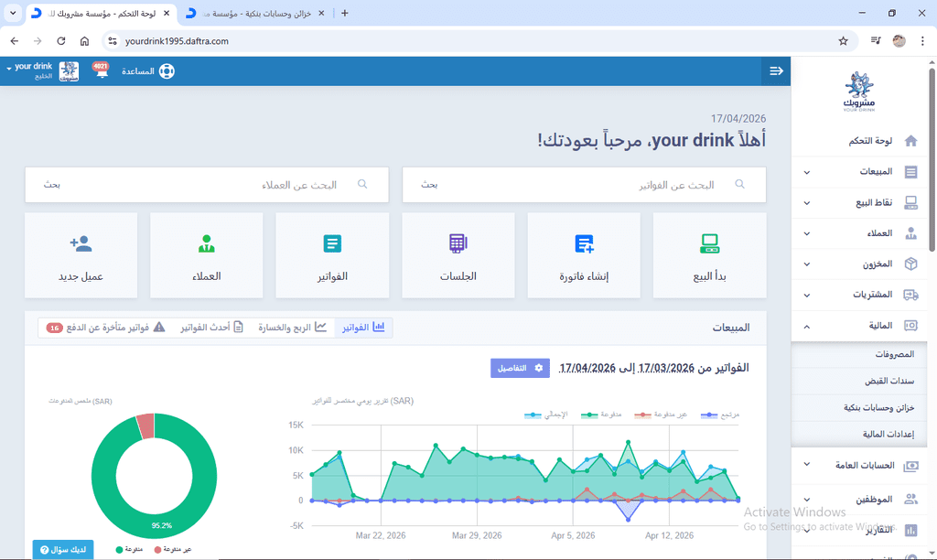Click the الفواتير invoices quick tile icon

332,243
